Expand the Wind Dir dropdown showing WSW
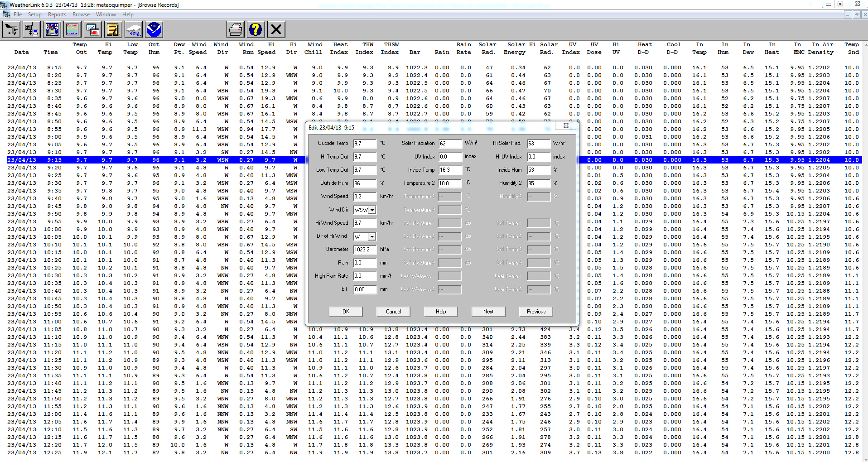 pyautogui.click(x=372, y=210)
